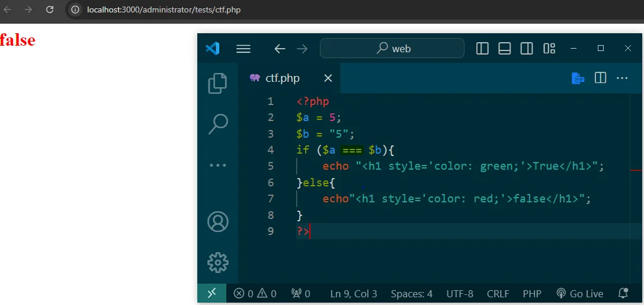This screenshot has width=644, height=305.
Task: Toggle the bottom panel layout icon
Action: (x=504, y=49)
